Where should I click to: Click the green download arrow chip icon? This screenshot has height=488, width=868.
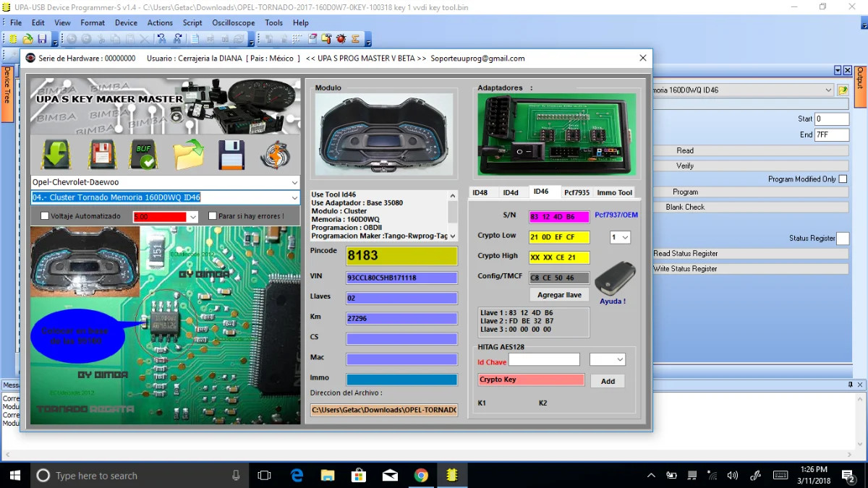(x=56, y=154)
